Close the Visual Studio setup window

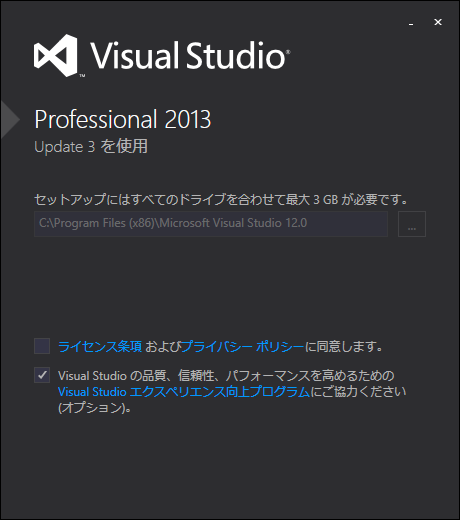pyautogui.click(x=438, y=22)
